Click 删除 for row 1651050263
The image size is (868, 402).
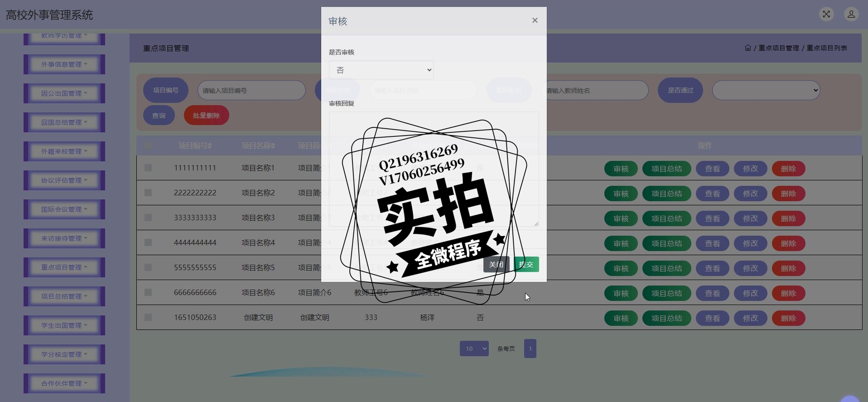789,318
